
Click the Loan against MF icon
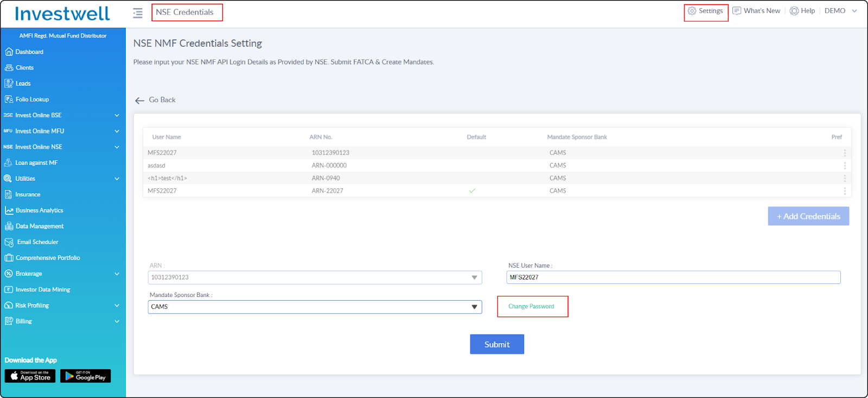(8, 162)
